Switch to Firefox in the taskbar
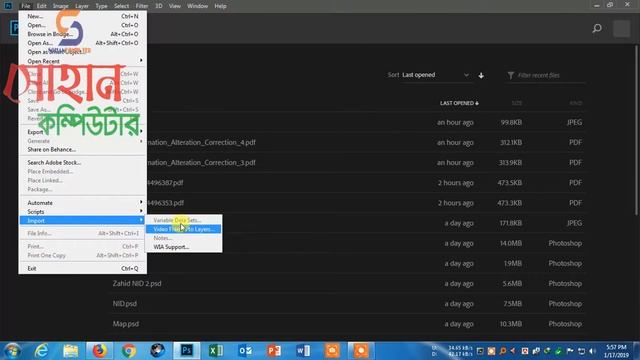The height and width of the screenshot is (360, 640). click(99, 351)
